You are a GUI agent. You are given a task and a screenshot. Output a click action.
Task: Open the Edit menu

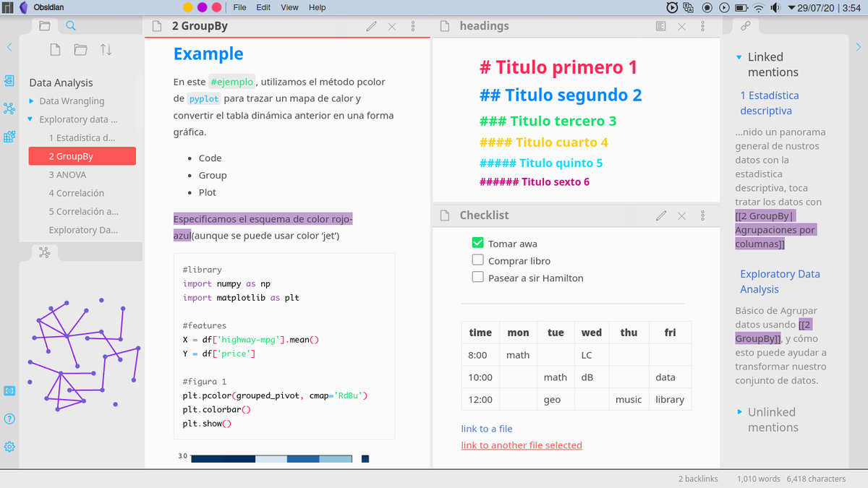click(x=263, y=7)
